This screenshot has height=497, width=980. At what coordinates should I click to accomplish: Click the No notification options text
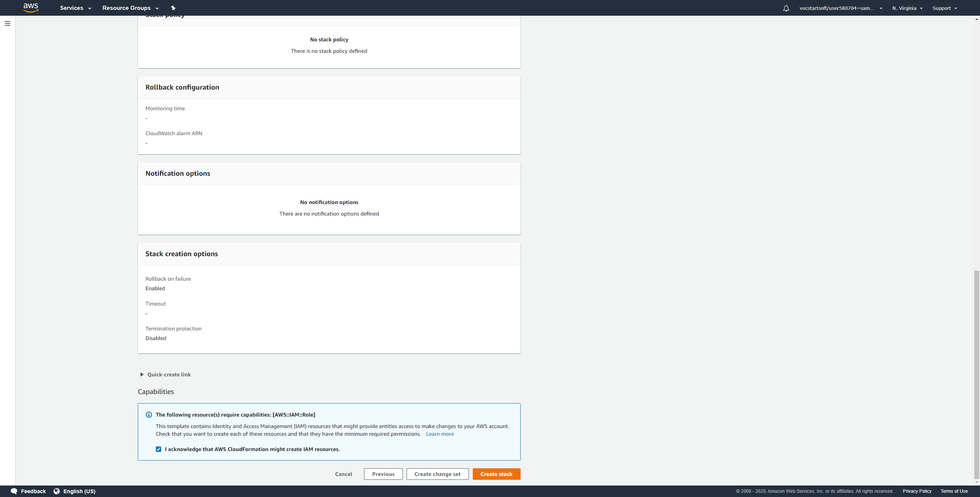329,202
